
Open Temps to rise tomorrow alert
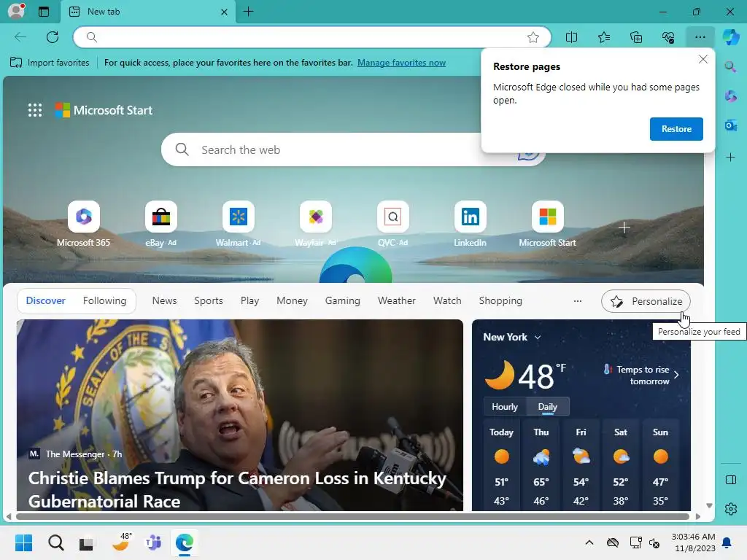pyautogui.click(x=641, y=376)
